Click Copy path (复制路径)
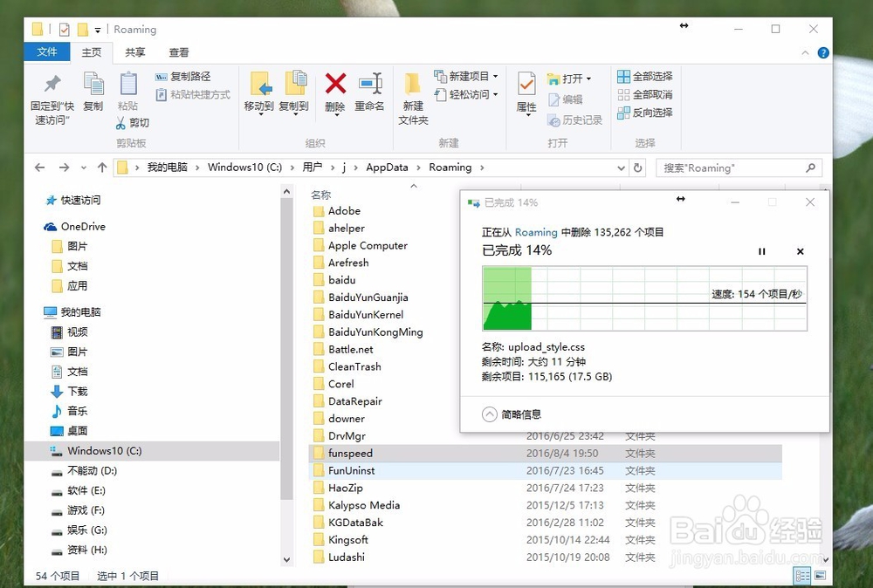This screenshot has width=873, height=588. pos(182,77)
